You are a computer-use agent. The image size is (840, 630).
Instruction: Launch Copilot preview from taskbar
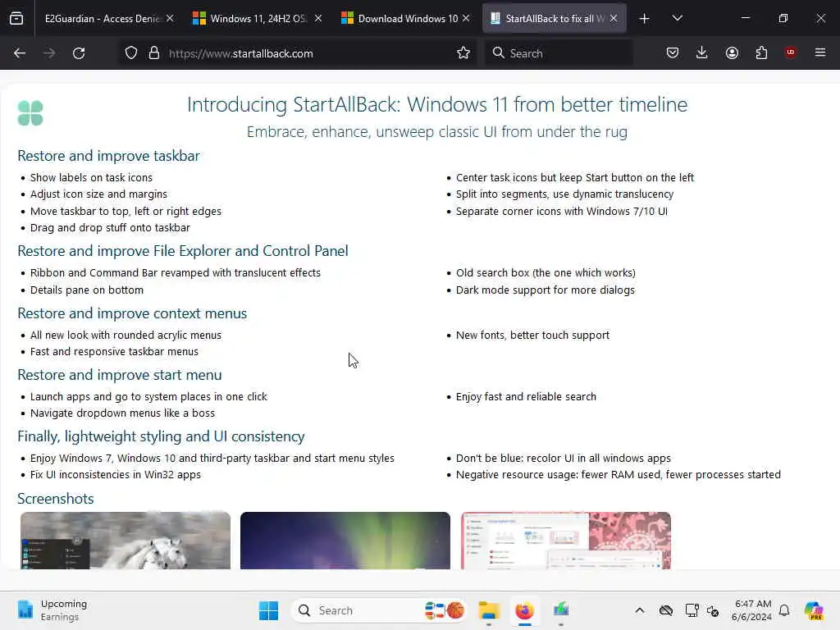click(814, 610)
